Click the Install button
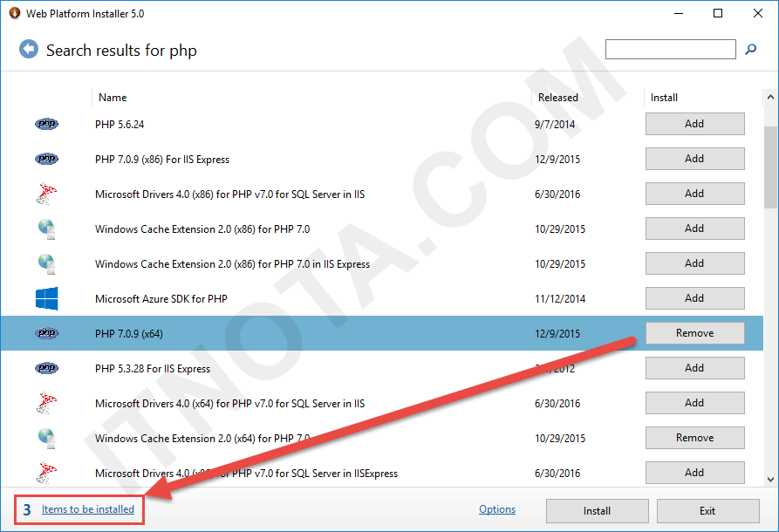The image size is (779, 532). [597, 511]
